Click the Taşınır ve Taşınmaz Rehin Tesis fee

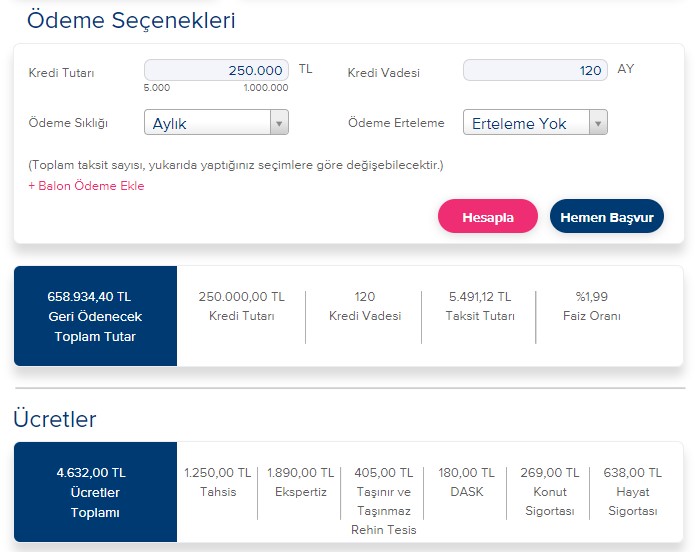click(384, 501)
